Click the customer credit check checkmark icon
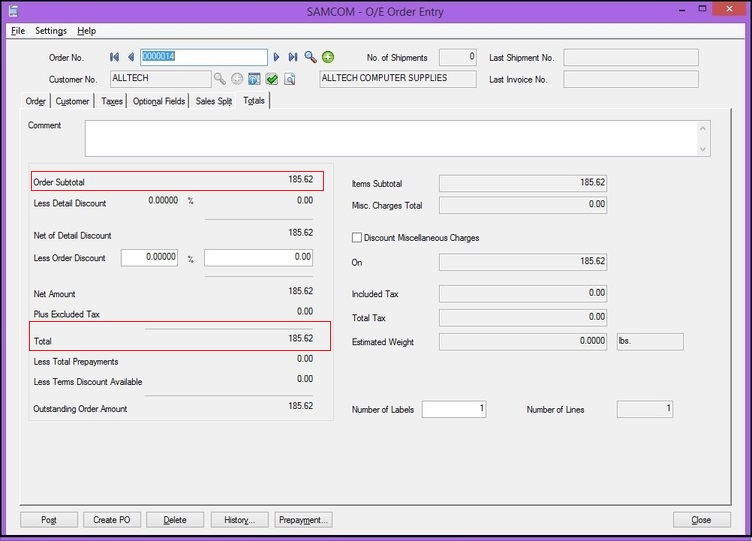This screenshot has height=541, width=752. (x=271, y=79)
